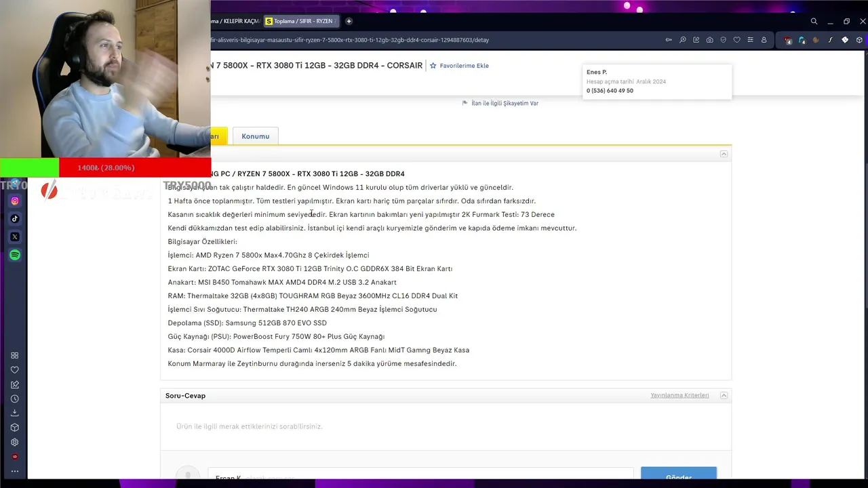Click seller name 'Enes P.'

(597, 72)
